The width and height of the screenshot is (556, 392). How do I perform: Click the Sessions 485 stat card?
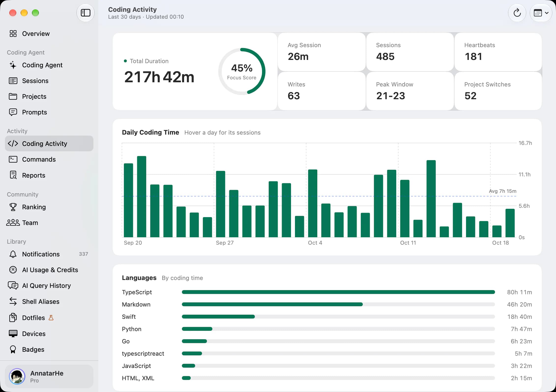[x=410, y=52]
